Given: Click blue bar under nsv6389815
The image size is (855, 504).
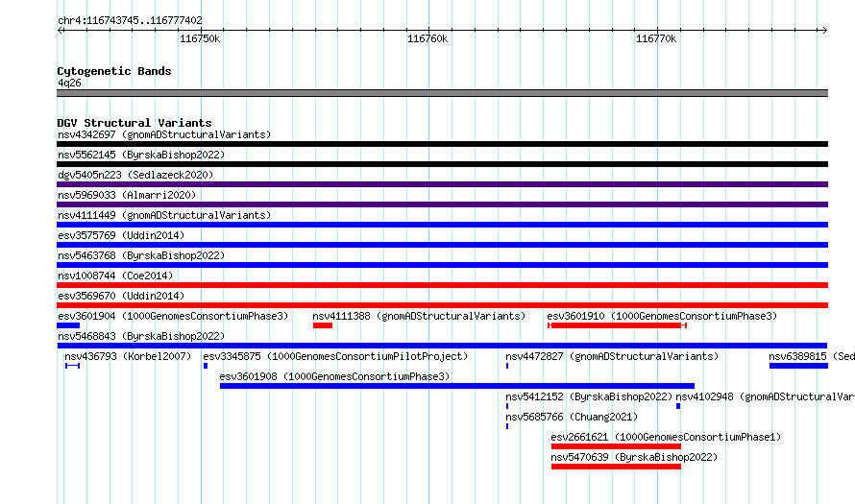Looking at the screenshot, I should coord(799,366).
